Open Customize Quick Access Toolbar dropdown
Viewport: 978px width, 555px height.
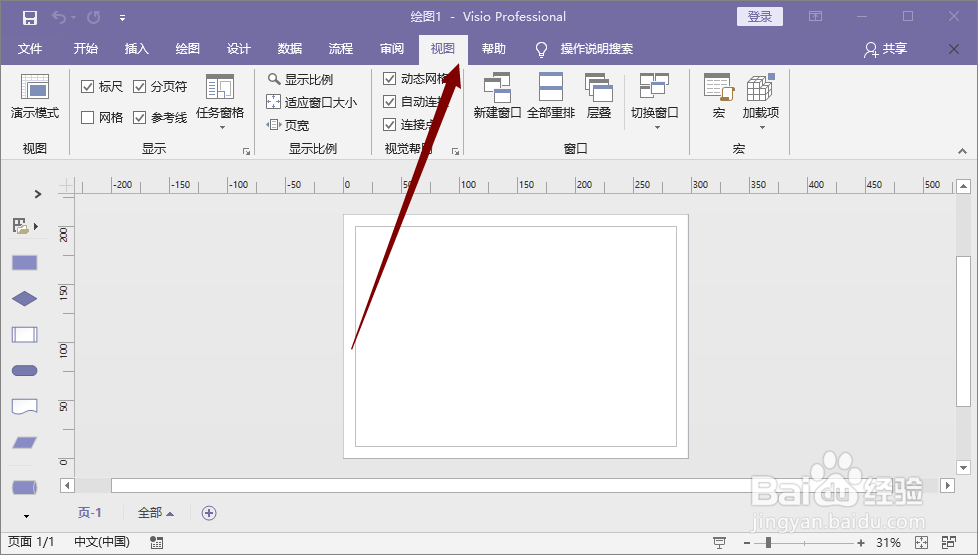click(122, 18)
